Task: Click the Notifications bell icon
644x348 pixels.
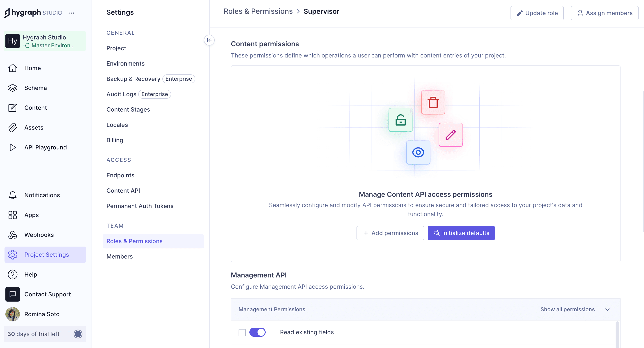Action: pyautogui.click(x=12, y=195)
